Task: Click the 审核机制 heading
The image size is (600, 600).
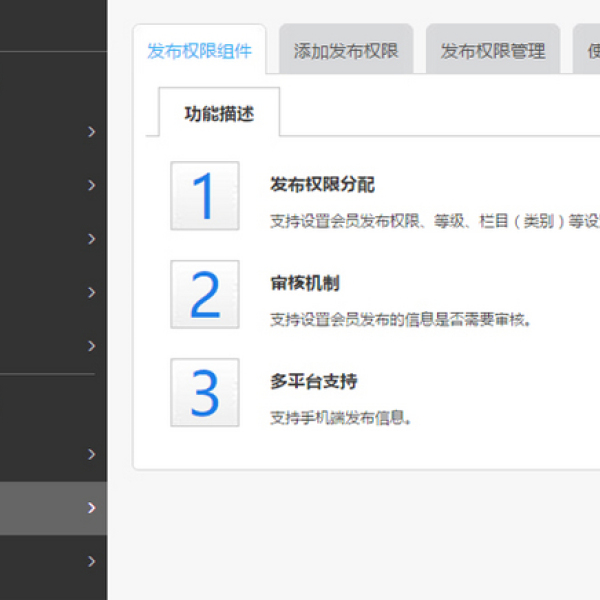Action: click(305, 283)
